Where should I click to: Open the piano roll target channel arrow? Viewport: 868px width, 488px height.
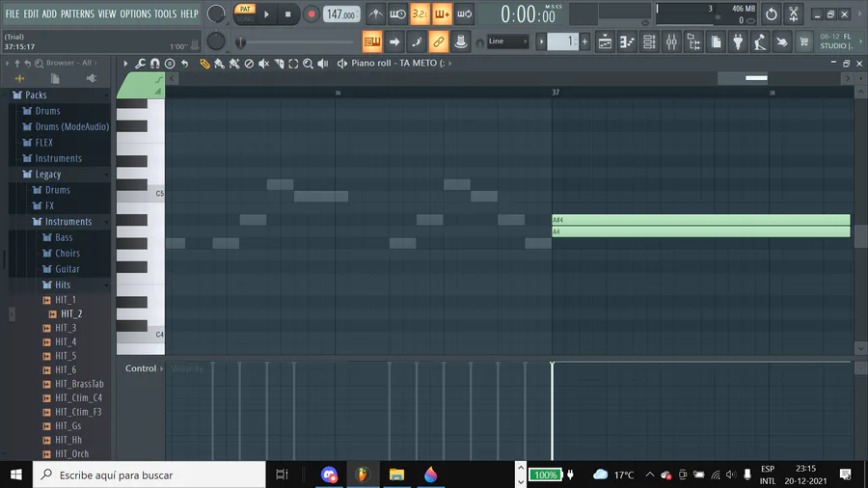[450, 64]
